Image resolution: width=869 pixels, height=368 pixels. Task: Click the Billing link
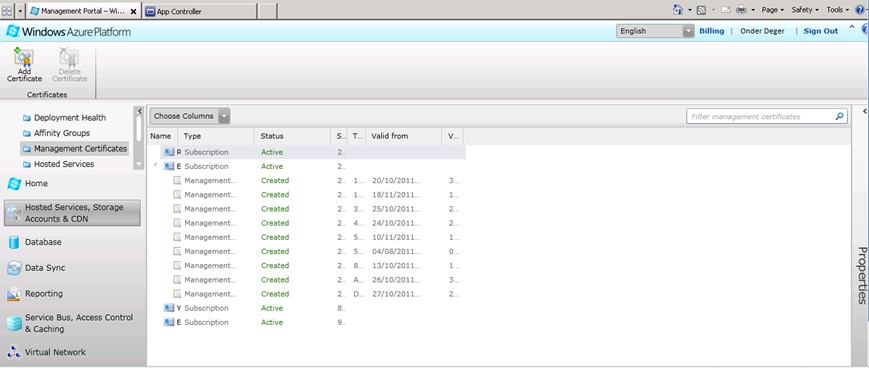pos(712,31)
